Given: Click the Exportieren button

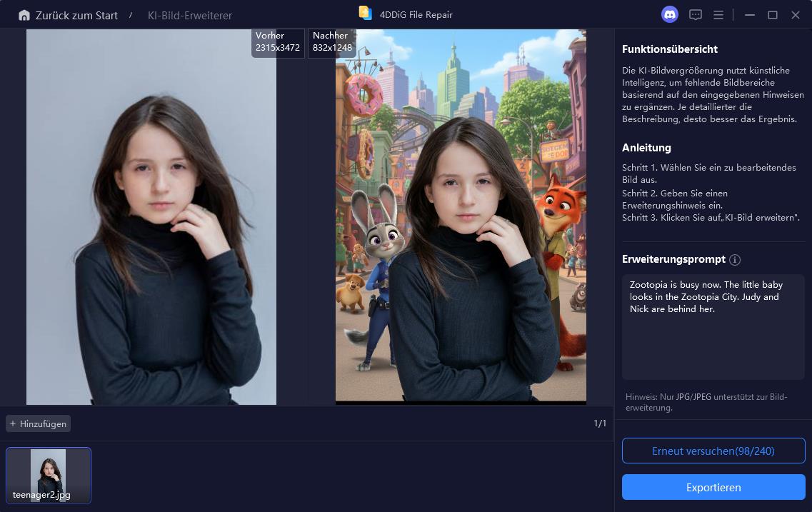Looking at the screenshot, I should click(x=713, y=487).
